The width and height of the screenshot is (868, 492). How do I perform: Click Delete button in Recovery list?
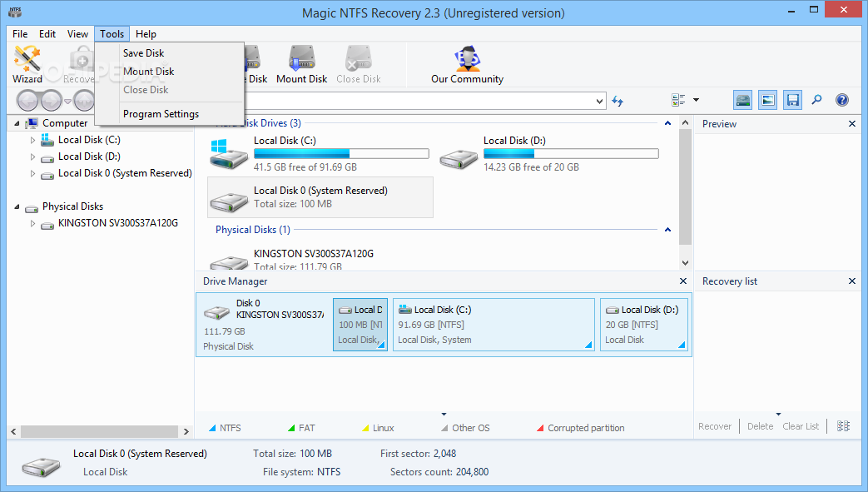[x=760, y=426]
